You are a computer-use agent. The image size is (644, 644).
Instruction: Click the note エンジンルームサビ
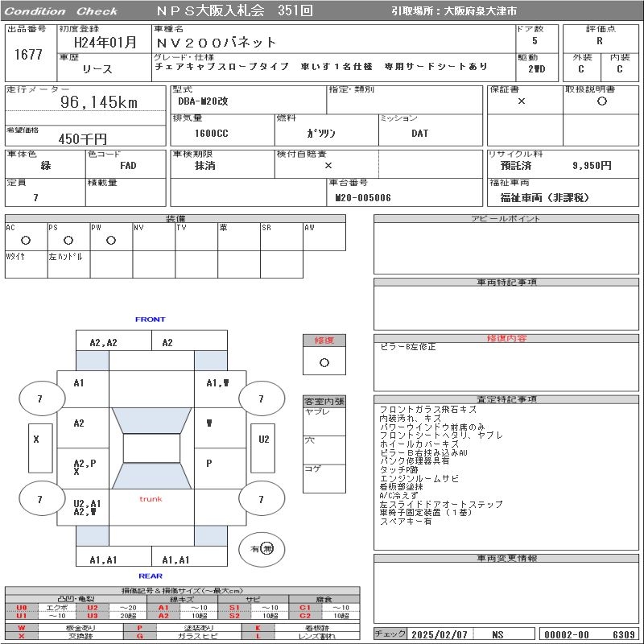pos(419,478)
